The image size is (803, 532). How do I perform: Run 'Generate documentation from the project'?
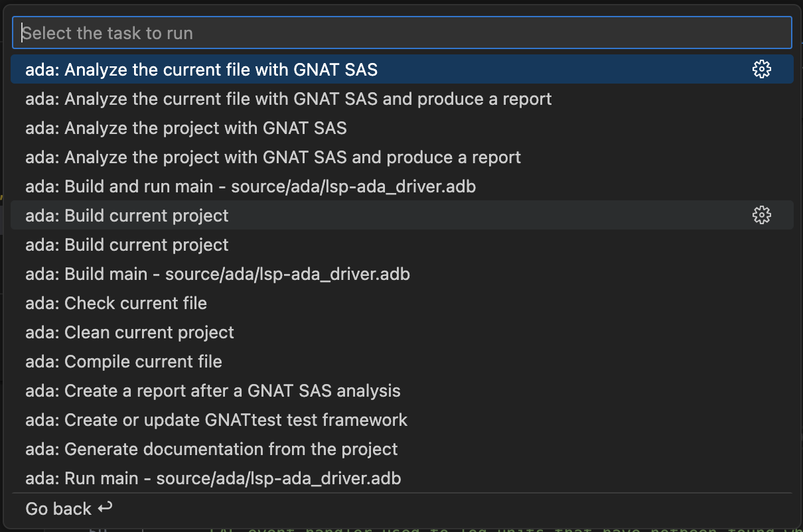pyautogui.click(x=402, y=449)
